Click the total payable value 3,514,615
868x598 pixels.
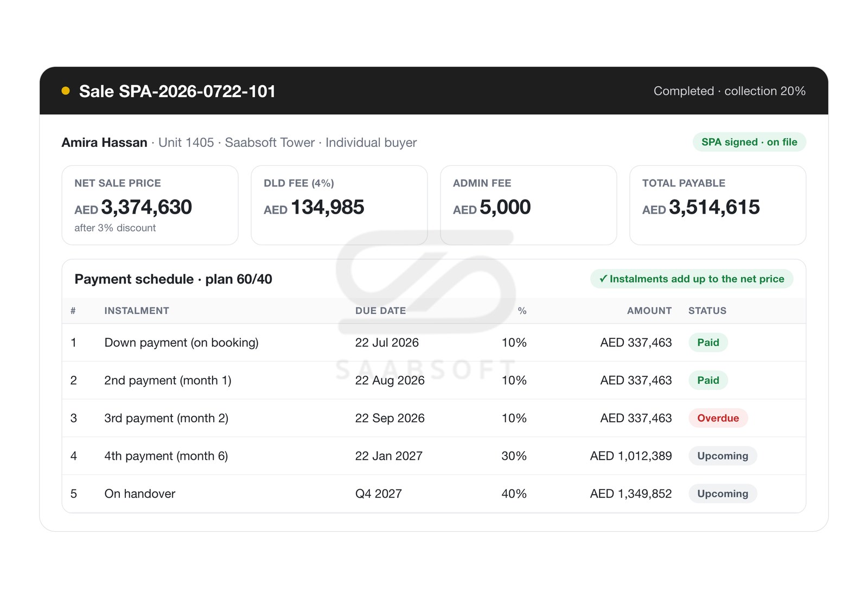[x=714, y=207]
